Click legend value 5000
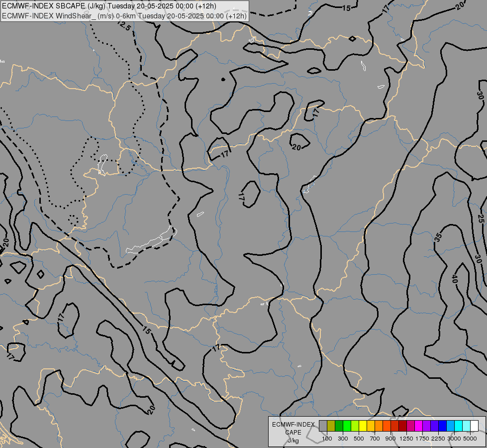The width and height of the screenshot is (487, 448). tap(470, 439)
